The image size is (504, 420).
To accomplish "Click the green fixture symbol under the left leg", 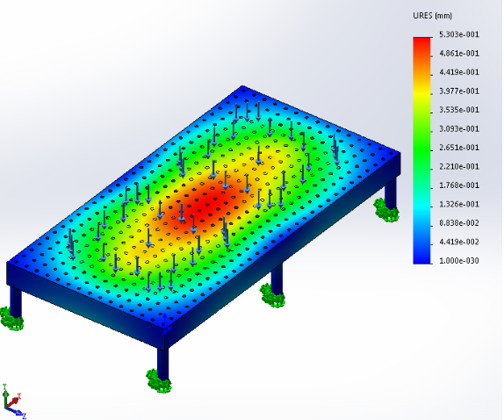I will point(11,319).
